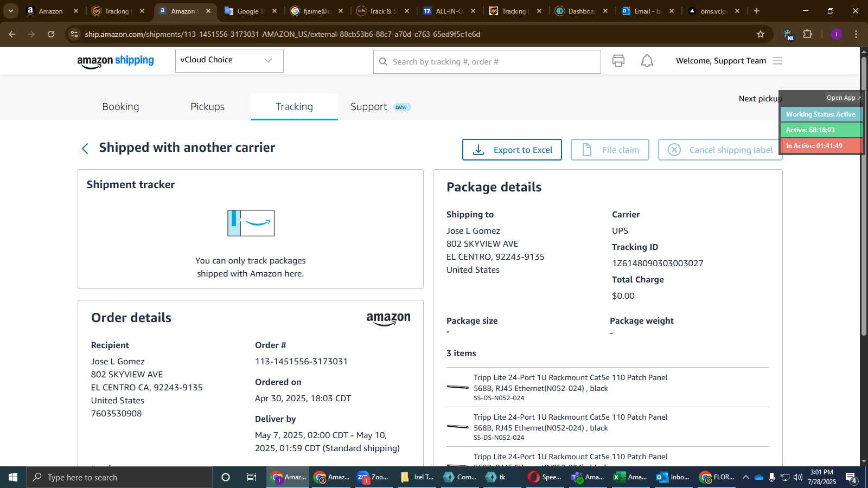Image resolution: width=868 pixels, height=488 pixels.
Task: Reload the page with refresh icon
Action: pos(51,34)
